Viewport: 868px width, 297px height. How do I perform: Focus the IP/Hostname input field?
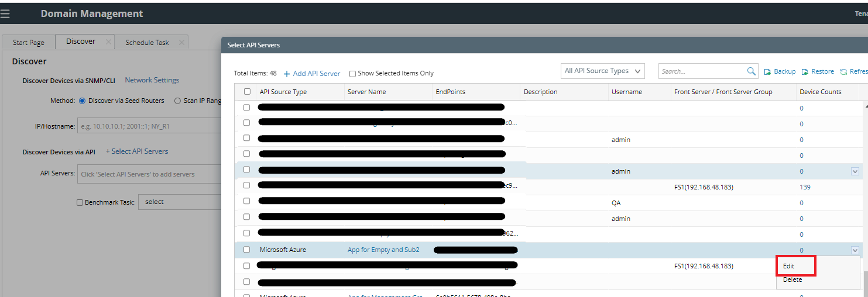149,126
